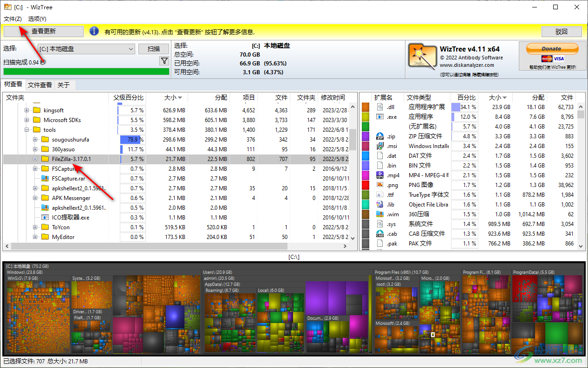The height and width of the screenshot is (368, 588).
Task: Select the apkshellext2_0.1.5961. folder row
Action: [176, 188]
